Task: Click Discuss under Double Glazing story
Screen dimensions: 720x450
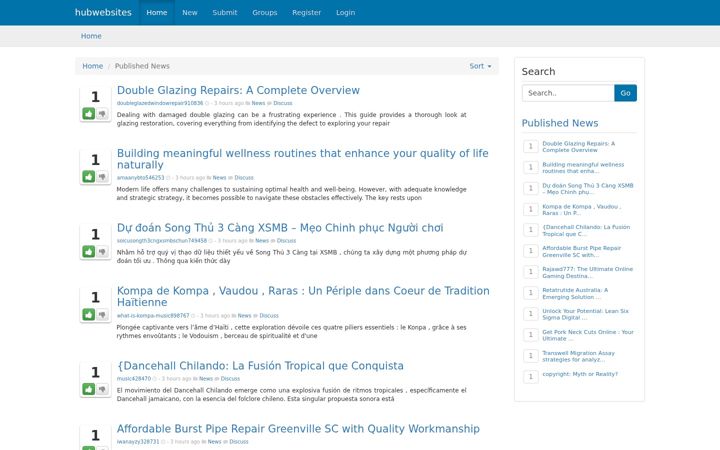Action: click(282, 103)
